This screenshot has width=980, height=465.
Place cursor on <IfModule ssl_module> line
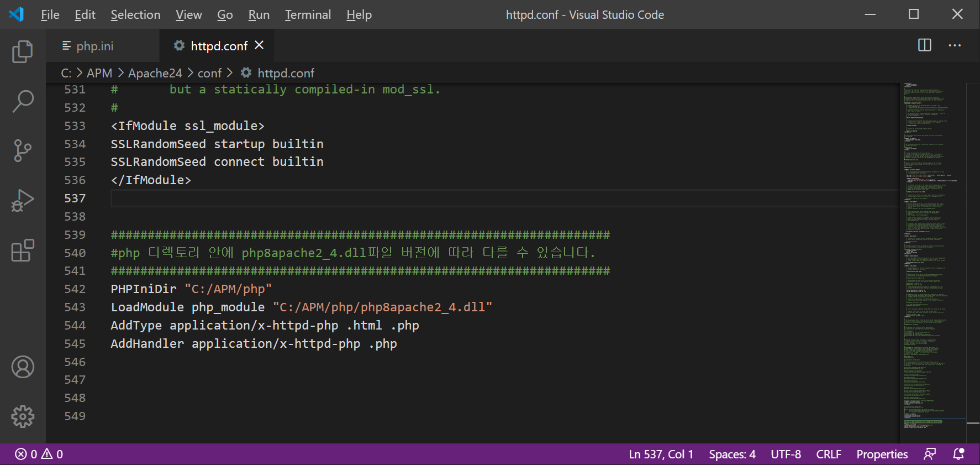pos(188,126)
